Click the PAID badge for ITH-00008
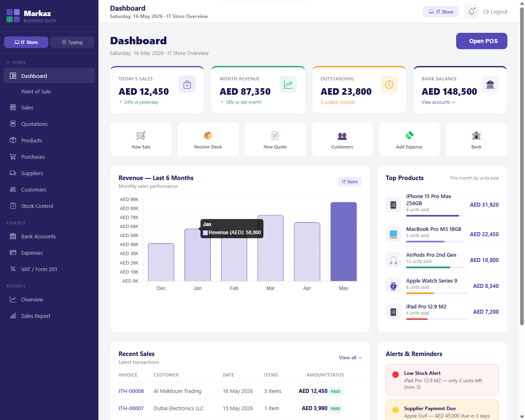 pyautogui.click(x=336, y=391)
